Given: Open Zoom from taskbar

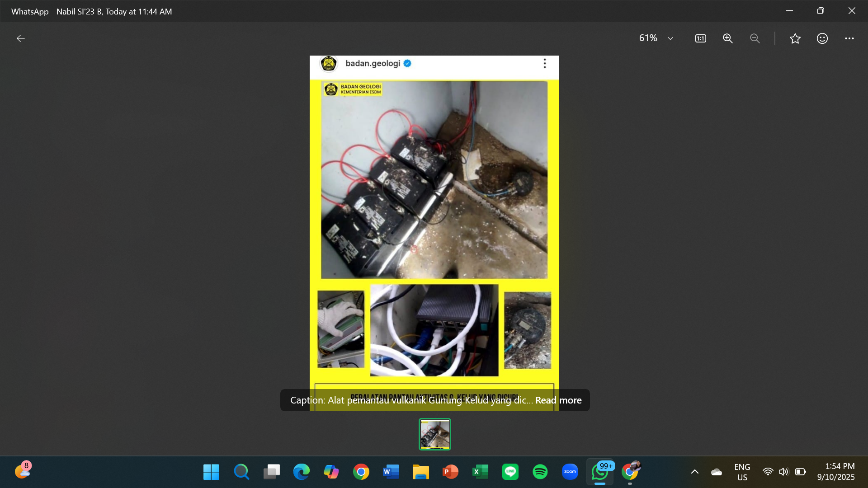Looking at the screenshot, I should pyautogui.click(x=570, y=472).
